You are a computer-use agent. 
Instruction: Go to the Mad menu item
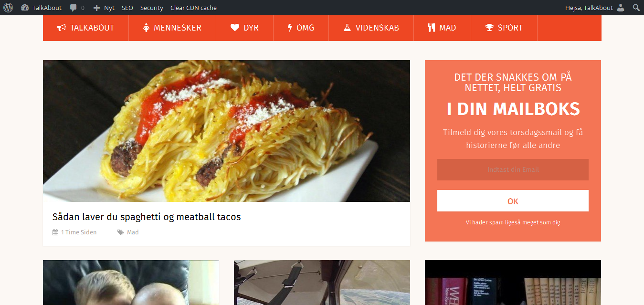pos(442,28)
